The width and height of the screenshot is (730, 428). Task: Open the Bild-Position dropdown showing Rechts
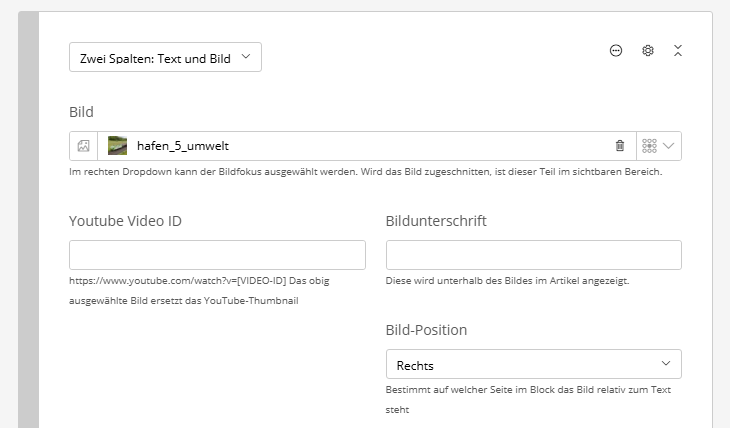[533, 365]
